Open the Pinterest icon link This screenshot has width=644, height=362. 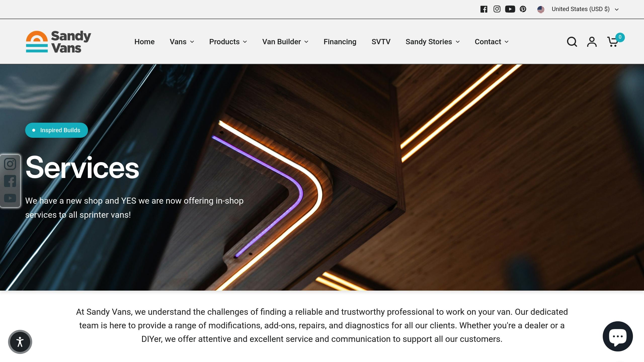[x=523, y=9]
